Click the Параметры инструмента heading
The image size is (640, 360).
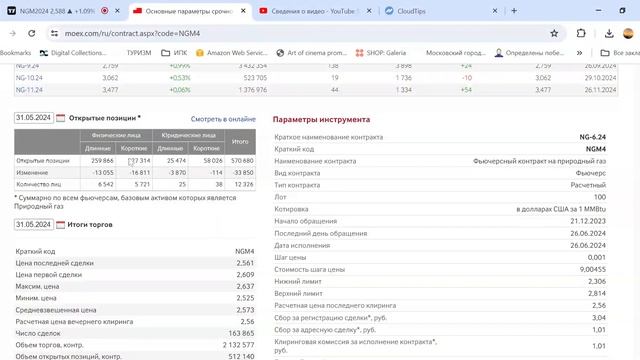[x=321, y=119]
